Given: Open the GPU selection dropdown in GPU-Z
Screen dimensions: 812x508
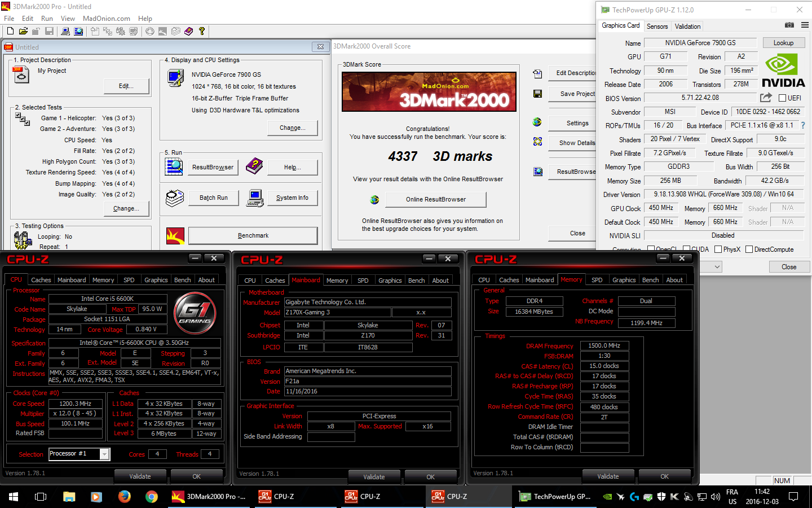Looking at the screenshot, I should 717,266.
